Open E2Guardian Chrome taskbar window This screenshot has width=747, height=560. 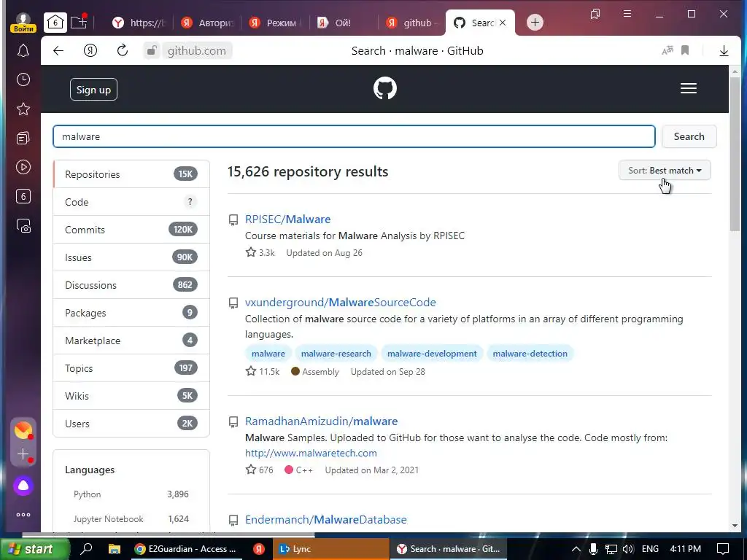(185, 549)
